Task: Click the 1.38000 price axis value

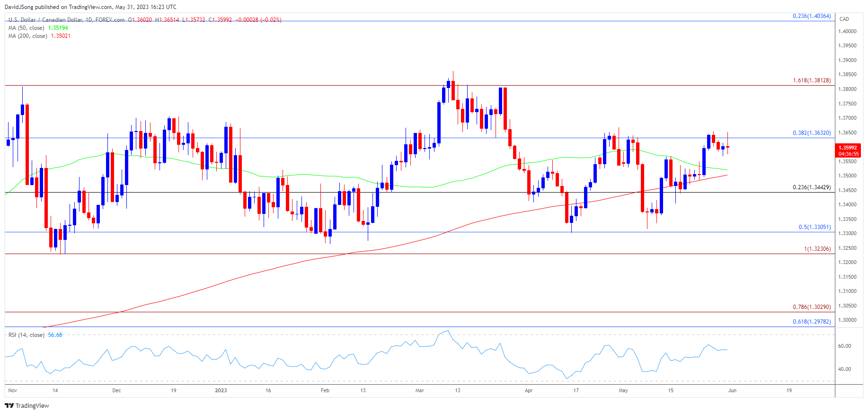Action: (x=847, y=89)
